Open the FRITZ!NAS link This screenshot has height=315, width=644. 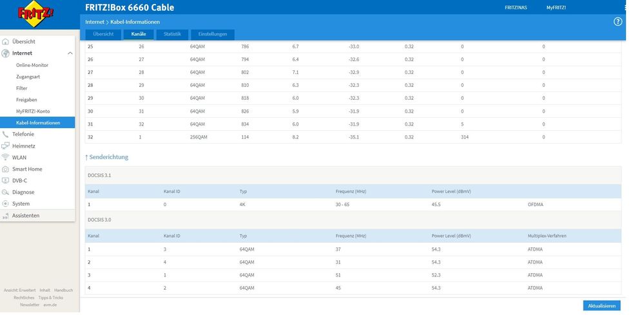click(x=516, y=7)
